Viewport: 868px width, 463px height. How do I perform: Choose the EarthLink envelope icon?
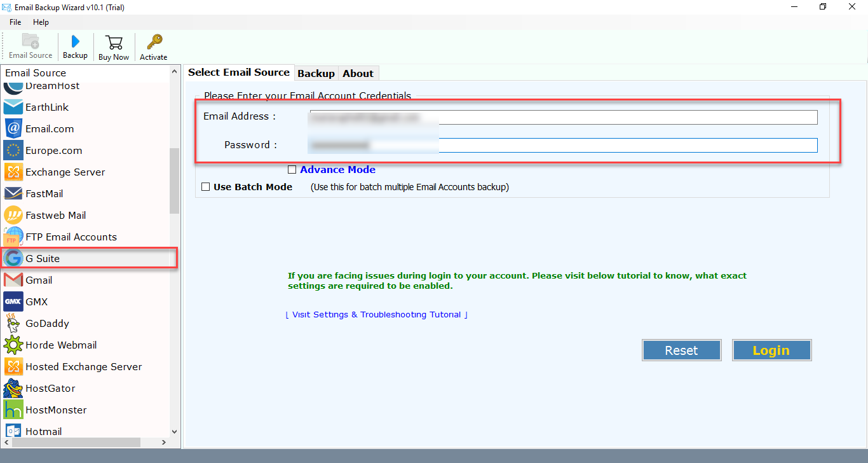click(x=13, y=107)
